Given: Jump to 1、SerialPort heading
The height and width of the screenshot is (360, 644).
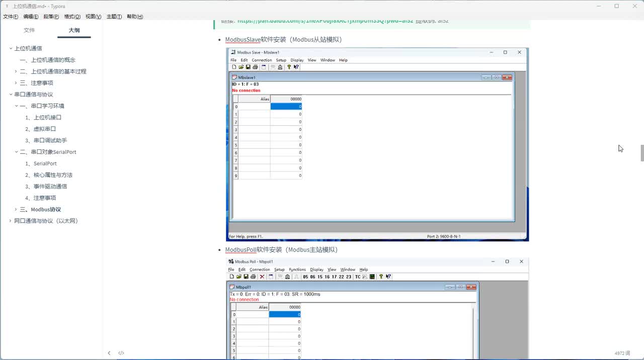Looking at the screenshot, I should click(41, 163).
